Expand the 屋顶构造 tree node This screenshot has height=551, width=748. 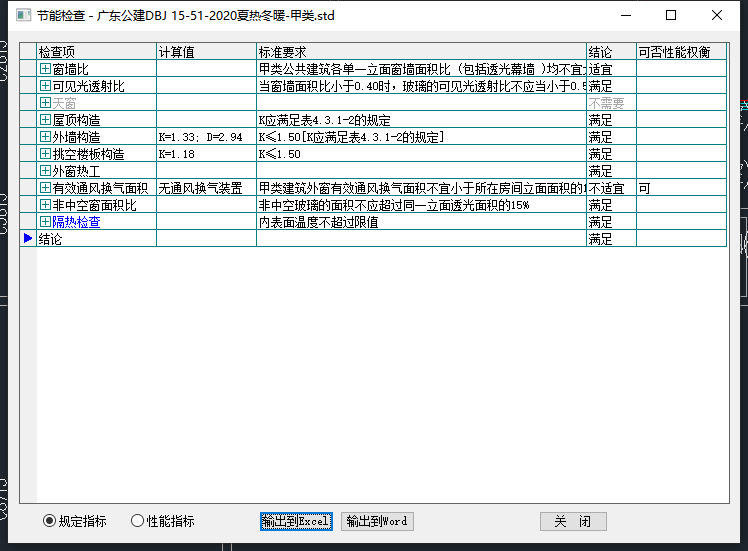[45, 120]
